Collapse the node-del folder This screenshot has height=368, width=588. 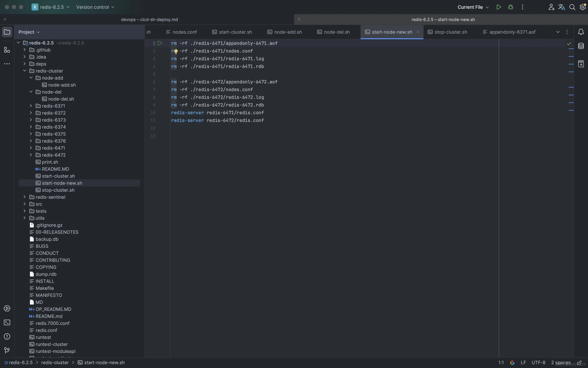pos(31,92)
